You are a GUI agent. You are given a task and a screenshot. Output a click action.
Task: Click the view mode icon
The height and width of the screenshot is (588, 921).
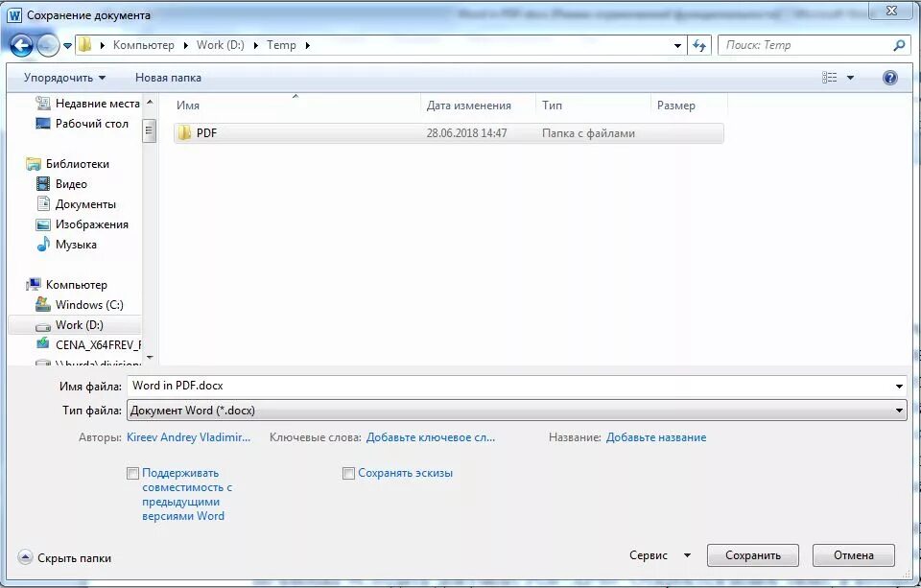point(829,78)
